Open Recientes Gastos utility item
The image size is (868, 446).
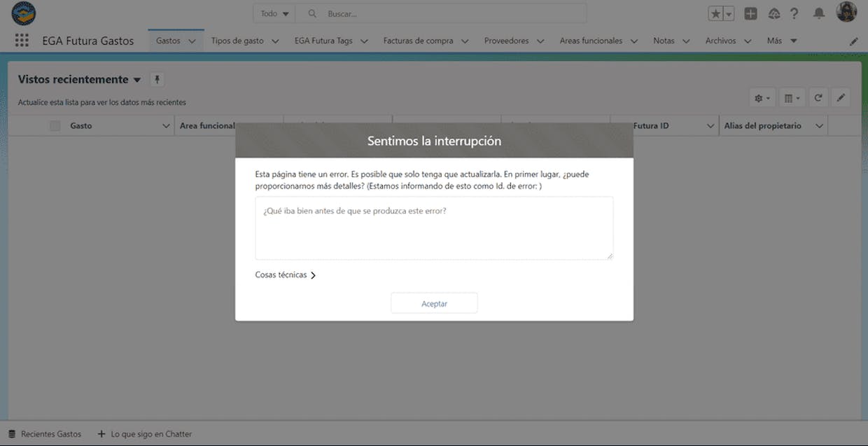pyautogui.click(x=45, y=434)
